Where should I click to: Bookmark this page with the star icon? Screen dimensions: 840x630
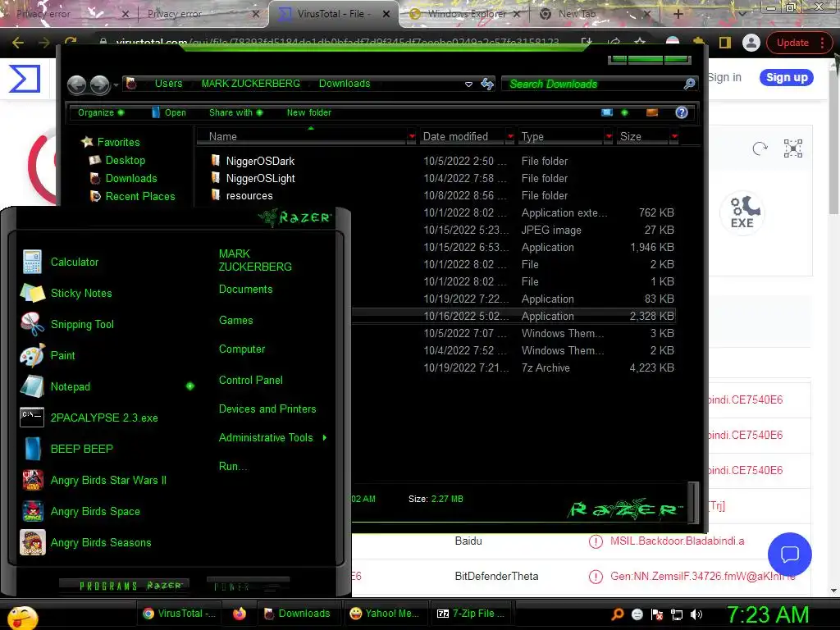640,43
